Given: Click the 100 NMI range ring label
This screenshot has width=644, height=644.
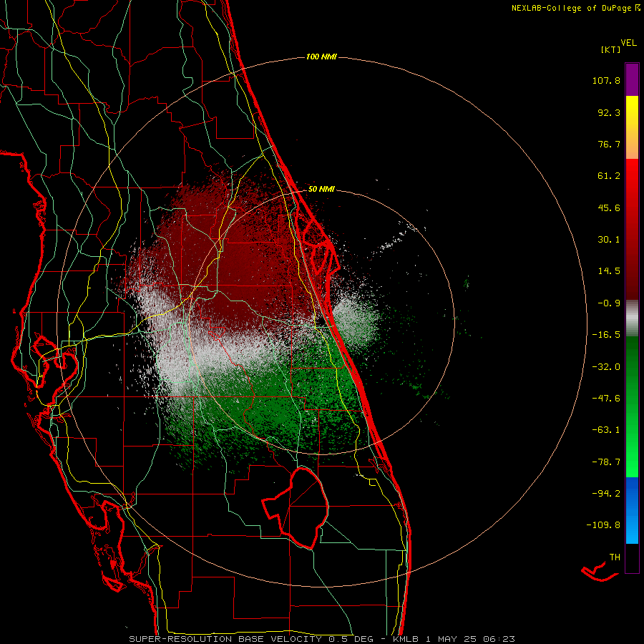Looking at the screenshot, I should (x=321, y=57).
